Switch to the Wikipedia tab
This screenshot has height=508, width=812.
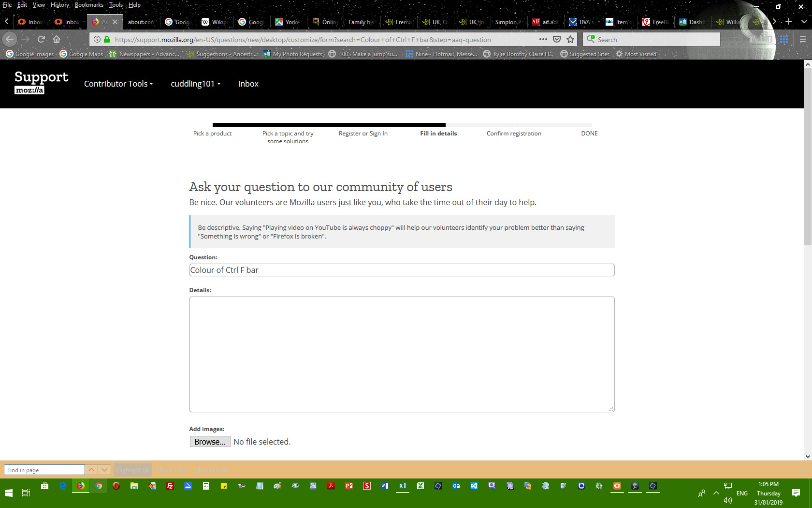click(x=214, y=22)
